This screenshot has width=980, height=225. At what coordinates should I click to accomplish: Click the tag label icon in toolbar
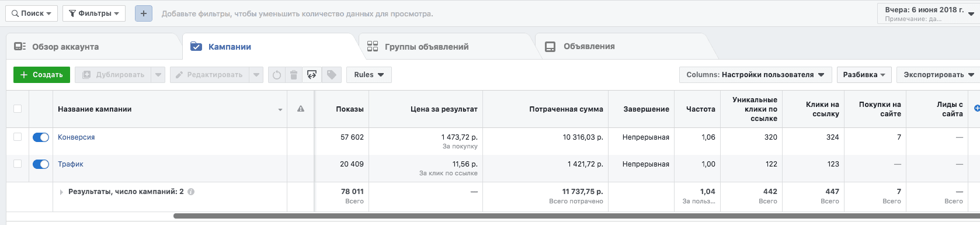pyautogui.click(x=331, y=75)
